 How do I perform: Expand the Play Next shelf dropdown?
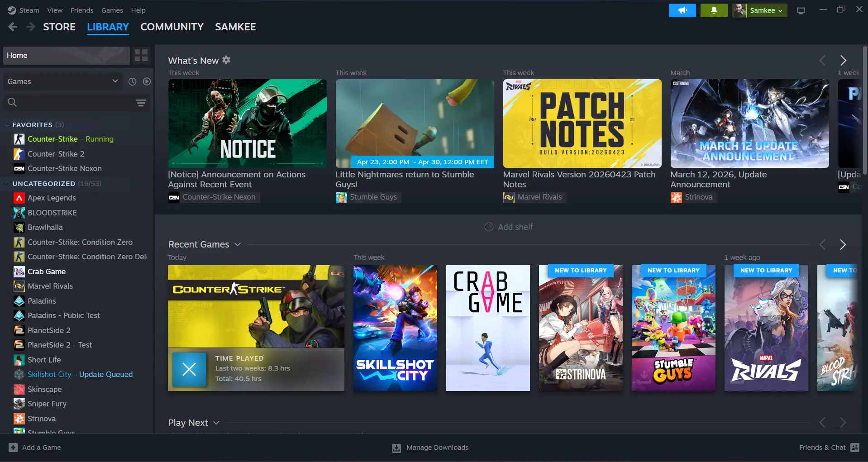point(216,423)
